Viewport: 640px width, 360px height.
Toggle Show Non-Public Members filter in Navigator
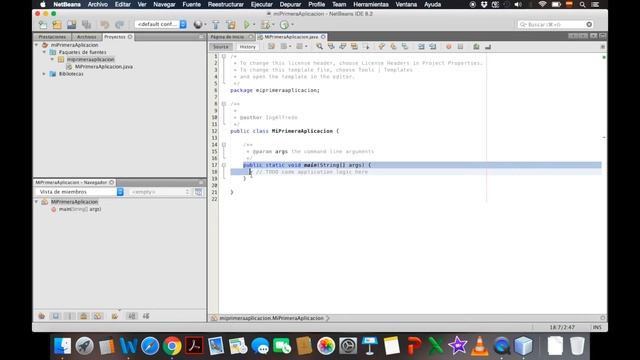point(83,316)
